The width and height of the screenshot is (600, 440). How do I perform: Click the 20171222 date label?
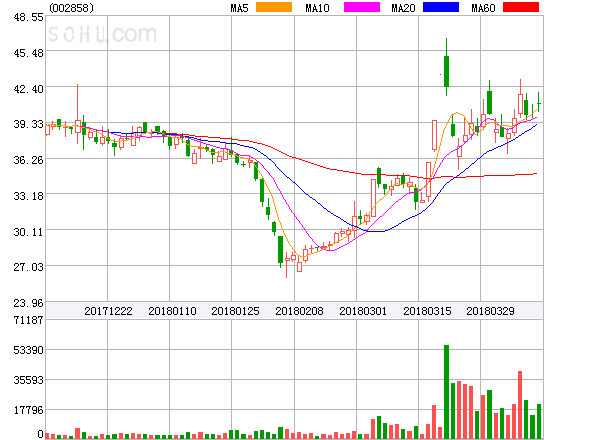point(108,311)
